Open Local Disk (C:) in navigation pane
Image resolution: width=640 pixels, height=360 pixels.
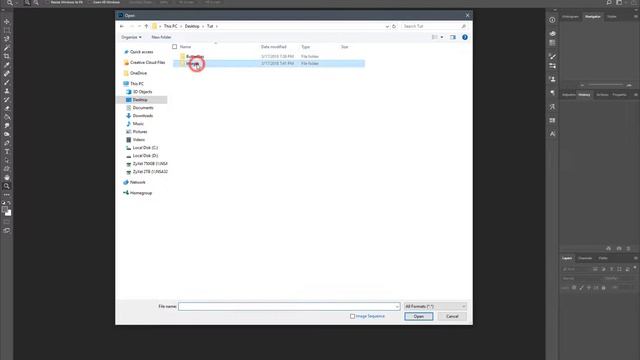pos(145,148)
